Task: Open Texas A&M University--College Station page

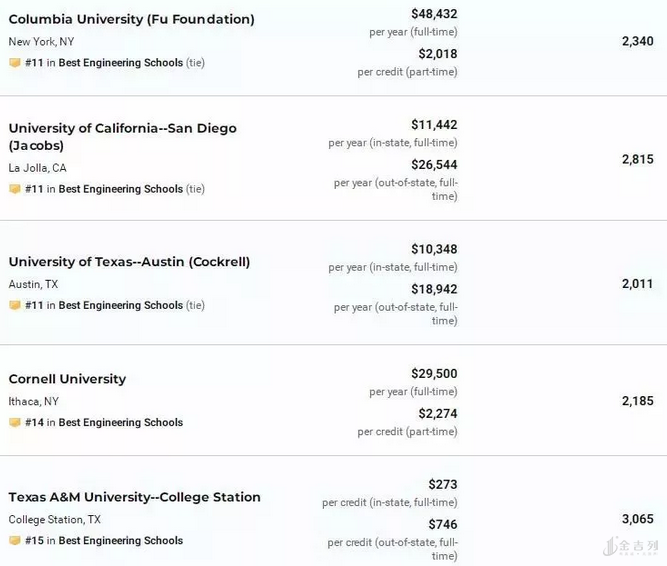Action: (x=134, y=497)
